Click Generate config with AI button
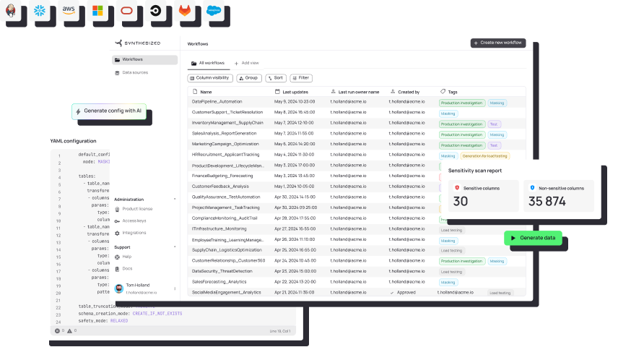The width and height of the screenshot is (644, 347). coord(109,111)
